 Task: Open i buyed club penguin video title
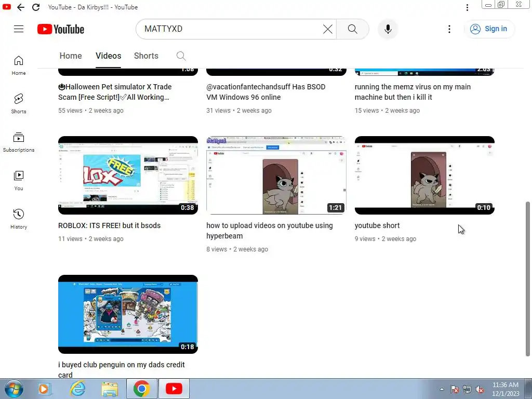pos(122,370)
